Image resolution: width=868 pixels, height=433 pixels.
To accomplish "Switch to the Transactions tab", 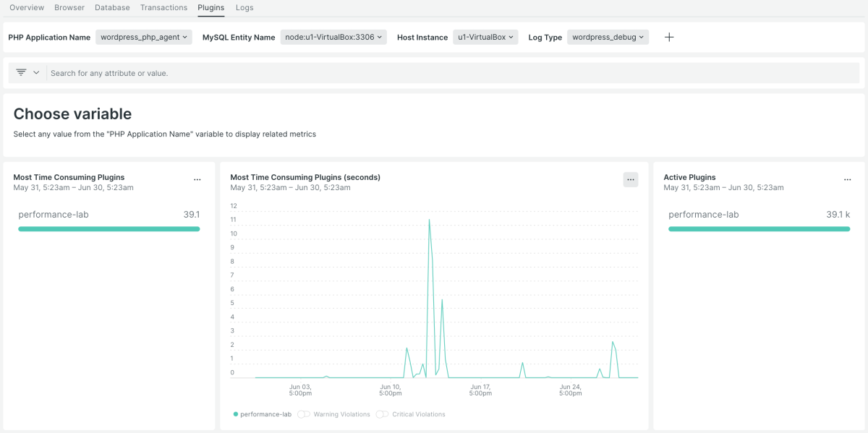I will click(163, 8).
